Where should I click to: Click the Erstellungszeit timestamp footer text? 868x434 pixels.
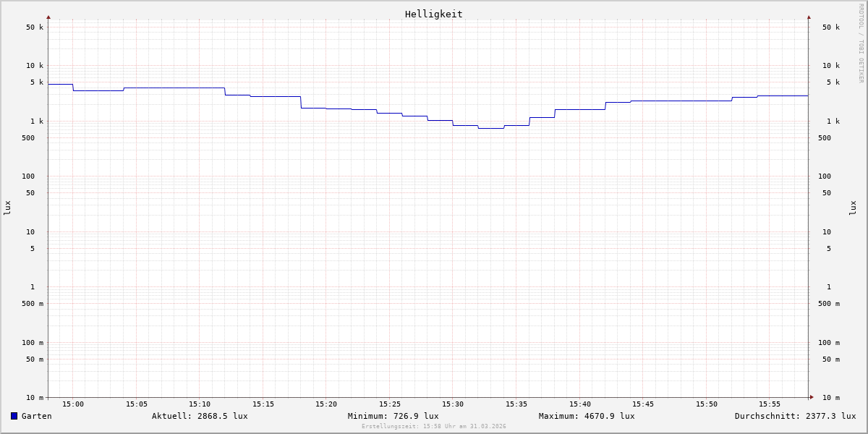434,427
